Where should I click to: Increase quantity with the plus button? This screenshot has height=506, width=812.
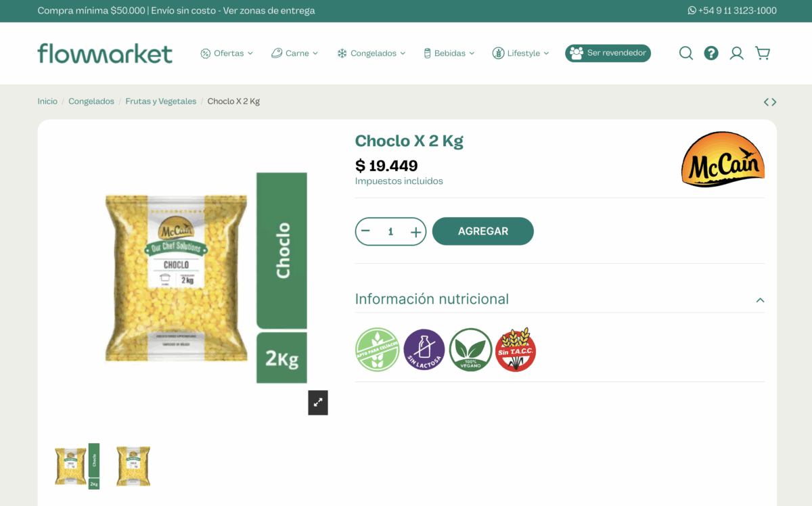pyautogui.click(x=415, y=232)
